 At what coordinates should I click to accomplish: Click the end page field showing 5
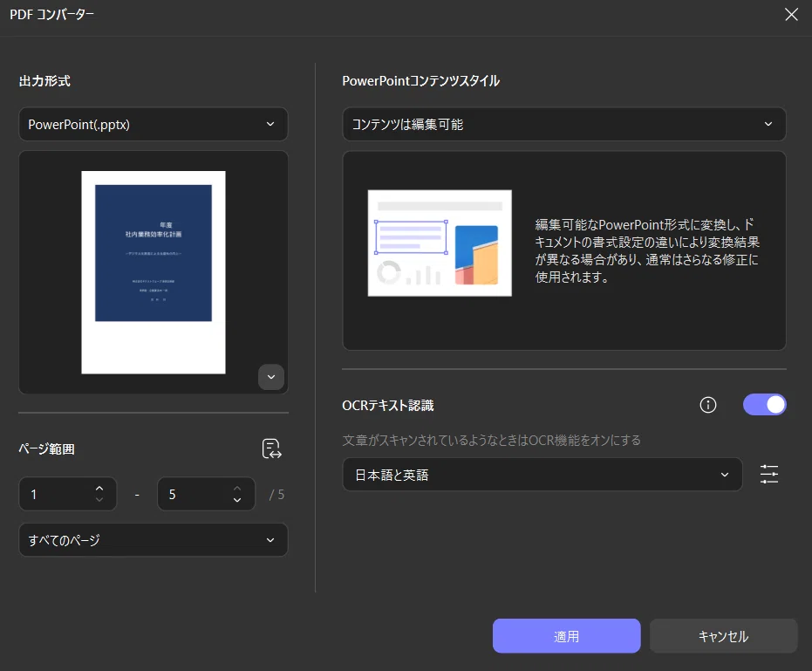(x=206, y=495)
